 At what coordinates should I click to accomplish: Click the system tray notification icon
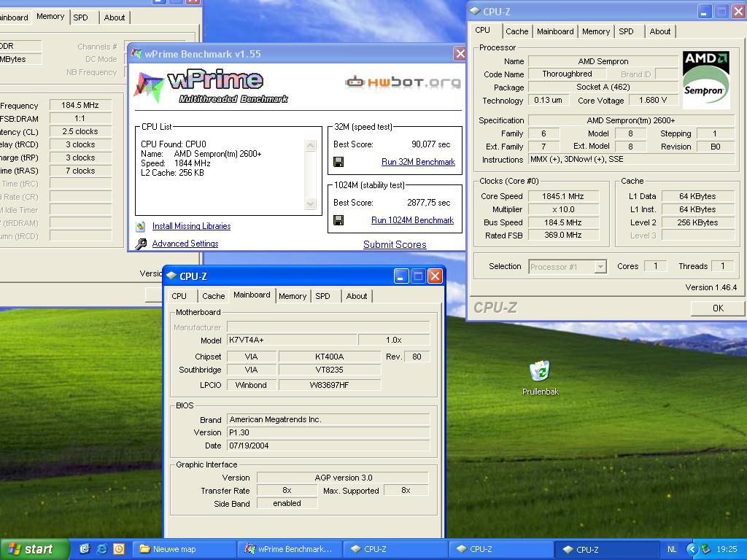(x=706, y=549)
